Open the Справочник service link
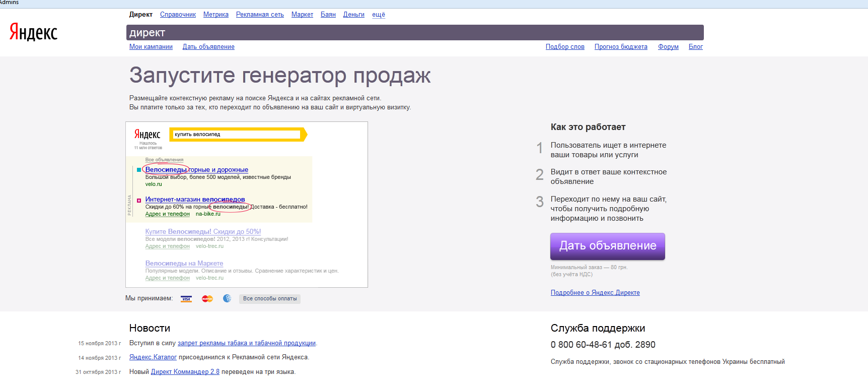Image resolution: width=868 pixels, height=383 pixels. click(178, 15)
